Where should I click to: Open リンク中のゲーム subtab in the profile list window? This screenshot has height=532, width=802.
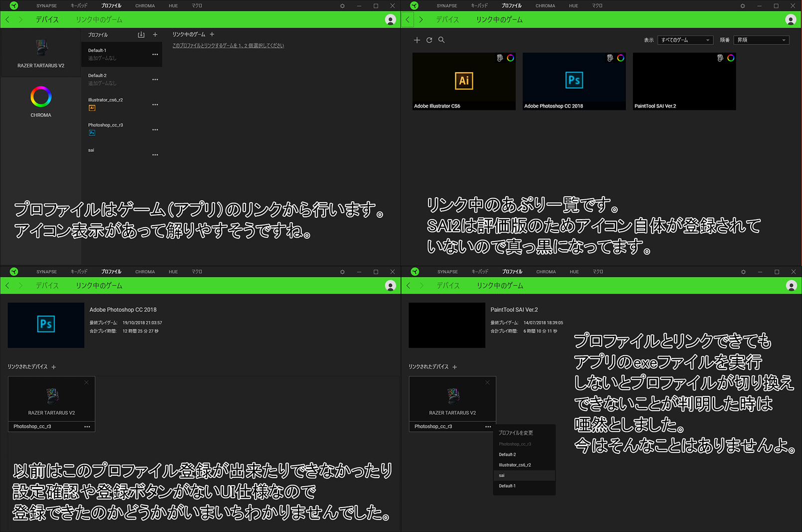pos(99,19)
